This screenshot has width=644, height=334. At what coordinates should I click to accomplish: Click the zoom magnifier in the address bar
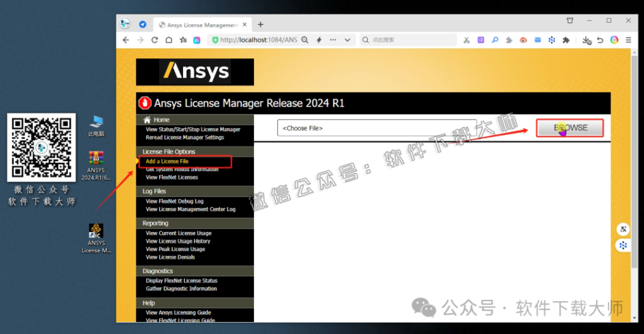click(x=305, y=40)
